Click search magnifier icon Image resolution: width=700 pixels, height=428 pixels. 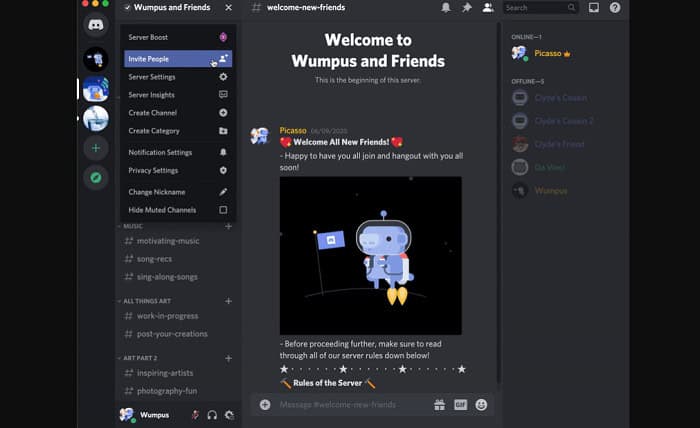[571, 7]
